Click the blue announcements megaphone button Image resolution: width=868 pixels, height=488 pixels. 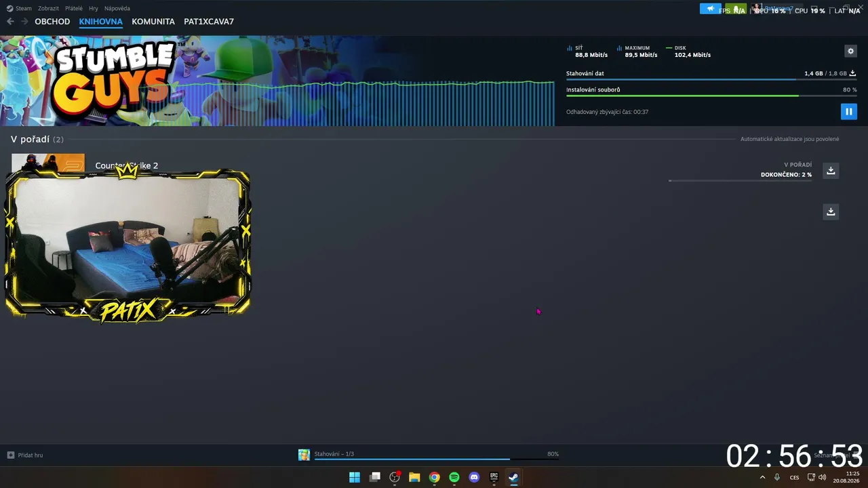pyautogui.click(x=711, y=9)
